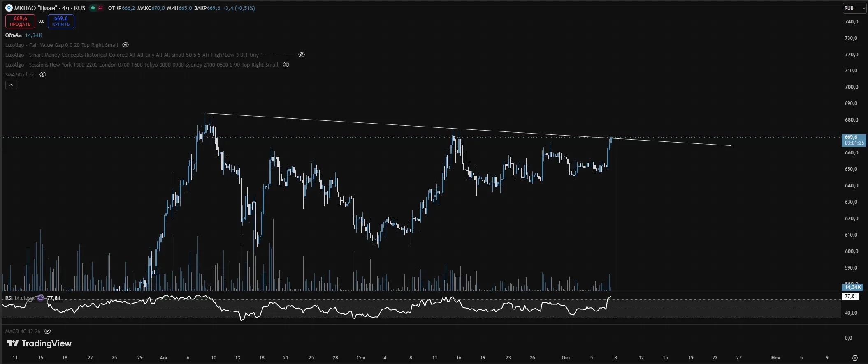Click the volume label 14,34K on axis
The image size is (868, 364).
(x=852, y=287)
